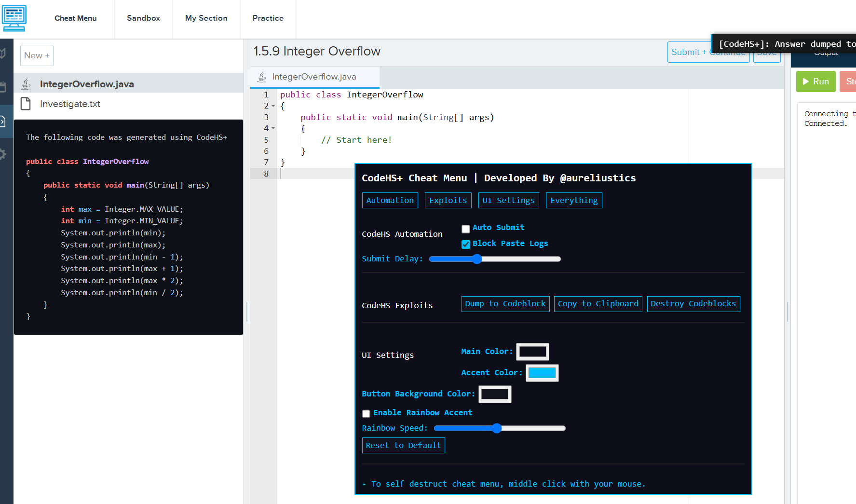Enable the Auto Submit checkbox

(466, 229)
